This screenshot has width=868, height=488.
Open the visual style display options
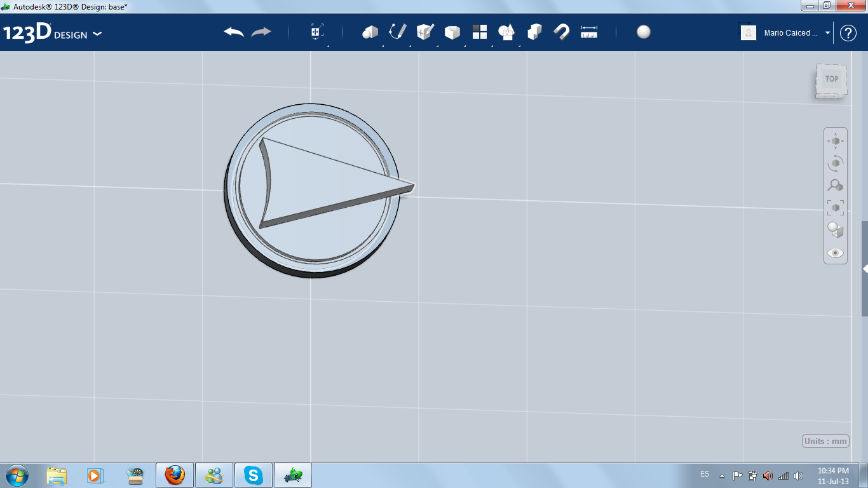tap(836, 230)
